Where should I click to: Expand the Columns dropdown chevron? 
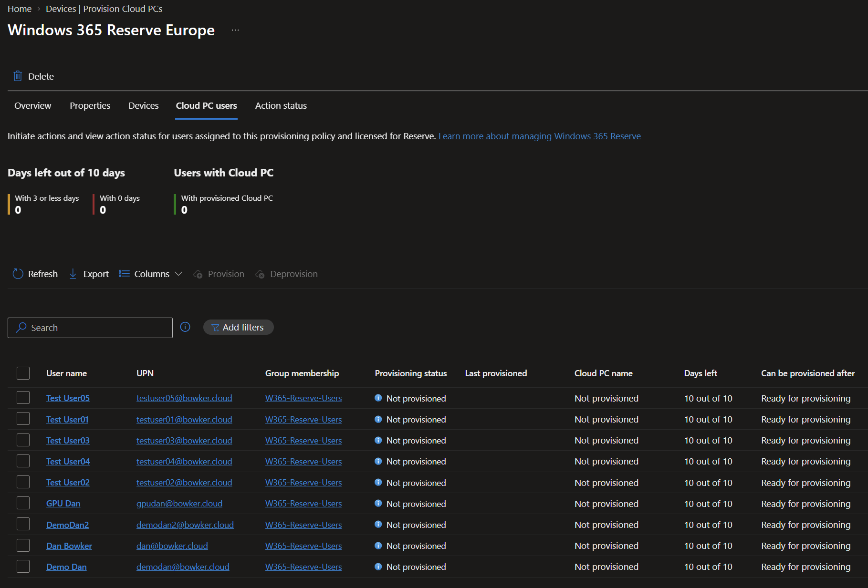pyautogui.click(x=178, y=274)
